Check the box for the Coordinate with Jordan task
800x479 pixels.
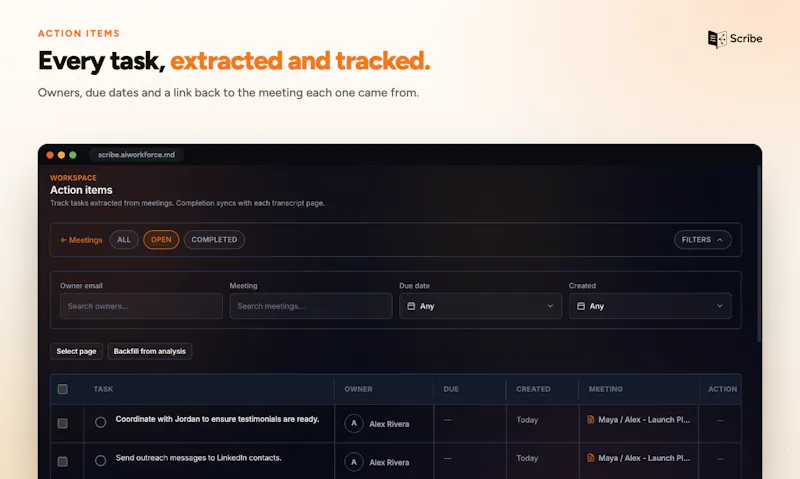tap(63, 423)
